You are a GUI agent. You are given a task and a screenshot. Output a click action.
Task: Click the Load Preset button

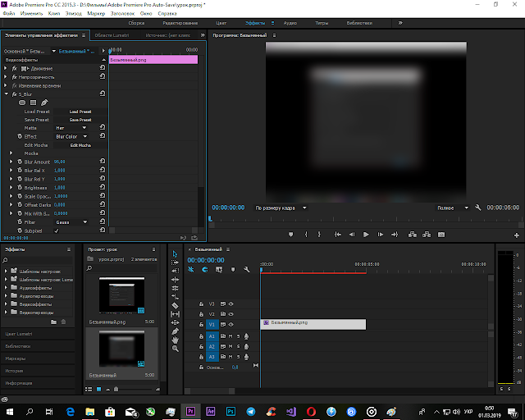pos(80,112)
